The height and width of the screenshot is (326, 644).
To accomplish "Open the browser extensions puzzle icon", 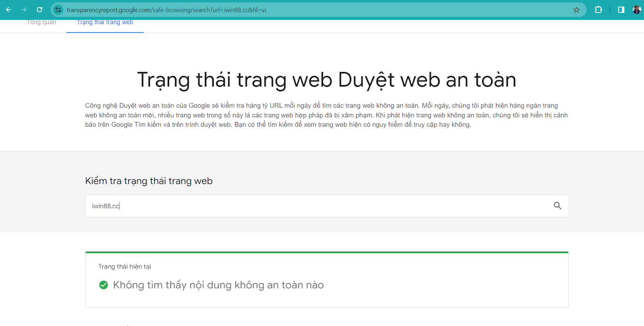I will click(598, 10).
